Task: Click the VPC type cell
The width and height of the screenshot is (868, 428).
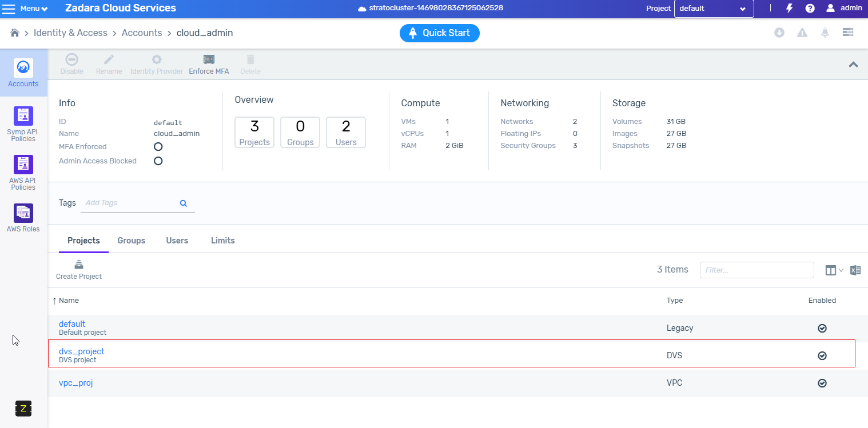Action: (x=674, y=383)
